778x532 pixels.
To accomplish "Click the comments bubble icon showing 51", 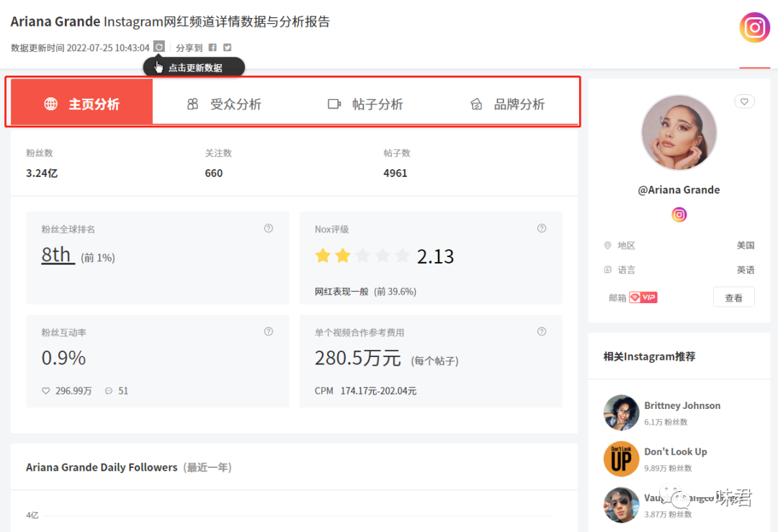I will (109, 391).
